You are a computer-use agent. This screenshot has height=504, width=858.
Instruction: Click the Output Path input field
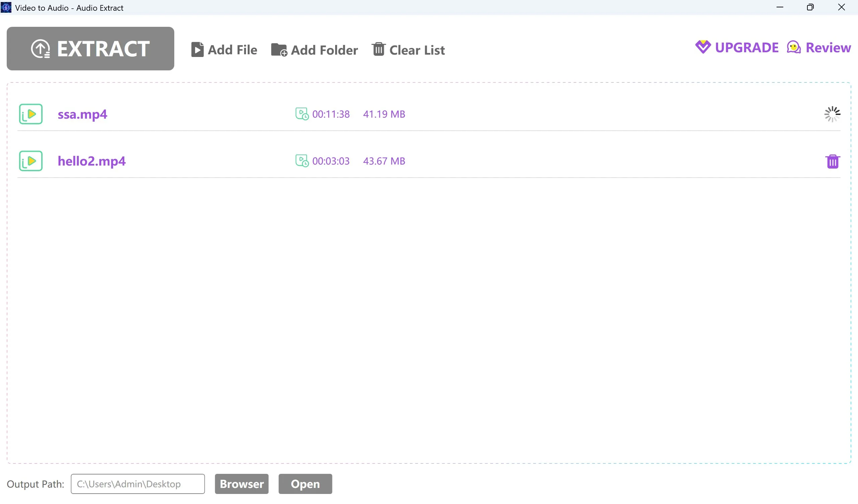(138, 484)
